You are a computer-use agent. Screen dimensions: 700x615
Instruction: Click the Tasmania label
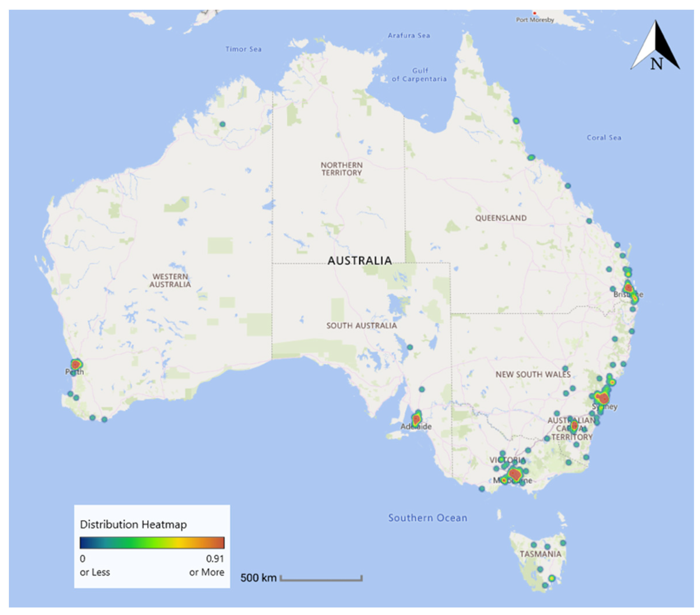540,554
